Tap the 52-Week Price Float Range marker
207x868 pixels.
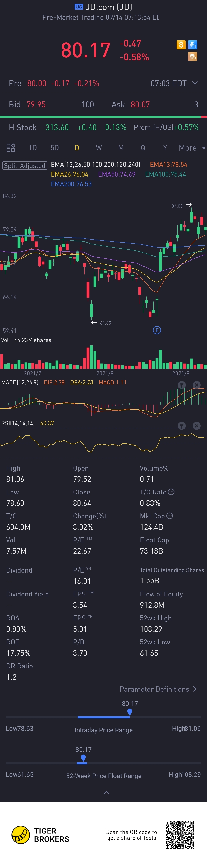pos(83,758)
